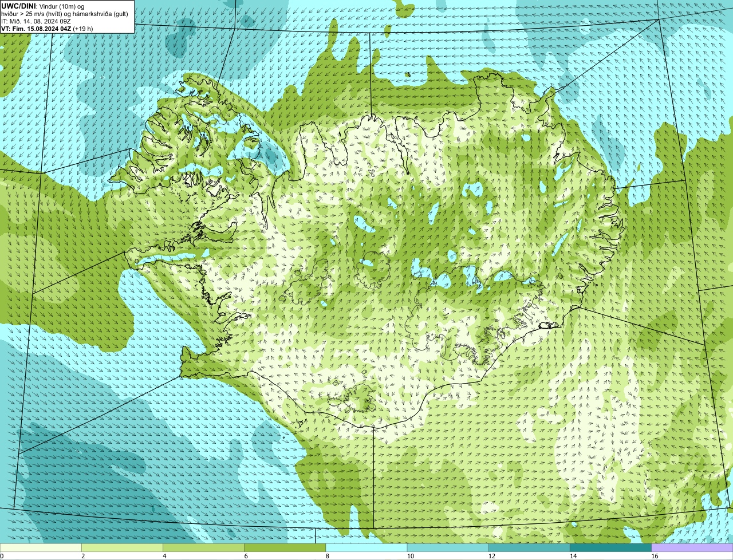Click the 6–8 m/s olive green legend swatch

(285, 548)
